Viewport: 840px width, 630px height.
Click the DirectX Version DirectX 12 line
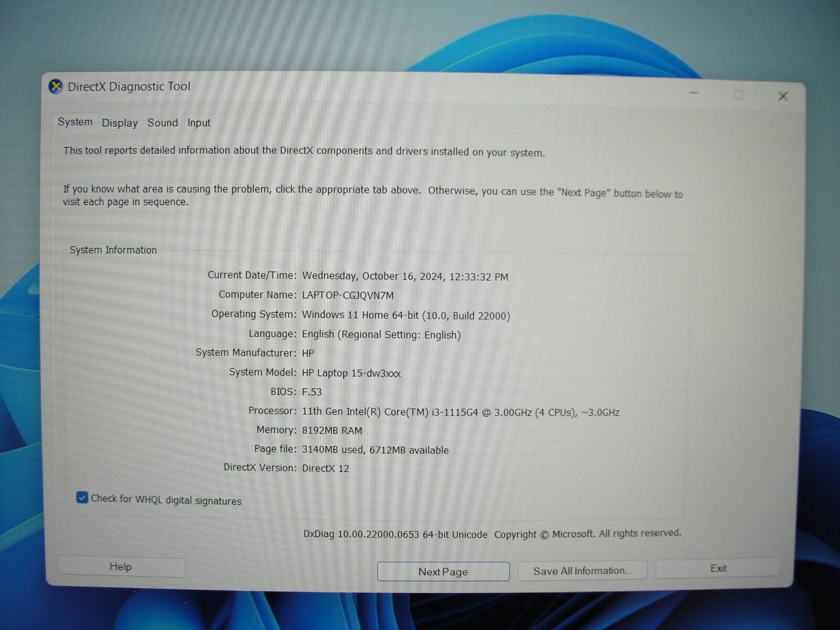(x=325, y=468)
